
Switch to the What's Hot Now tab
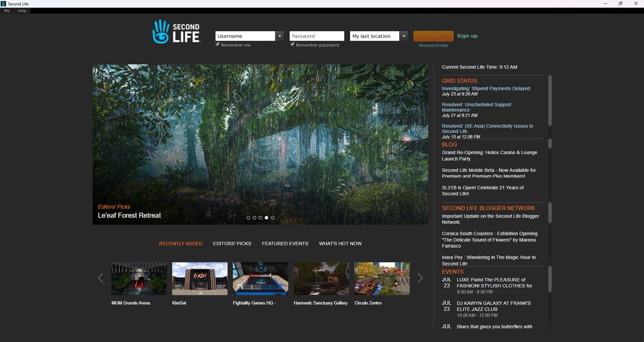pos(340,243)
